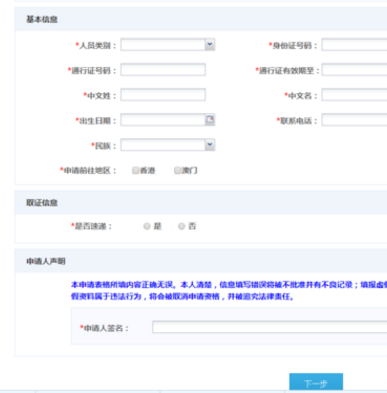The width and height of the screenshot is (387, 393).
Task: Check the 香港 checkbox
Action: (135, 170)
